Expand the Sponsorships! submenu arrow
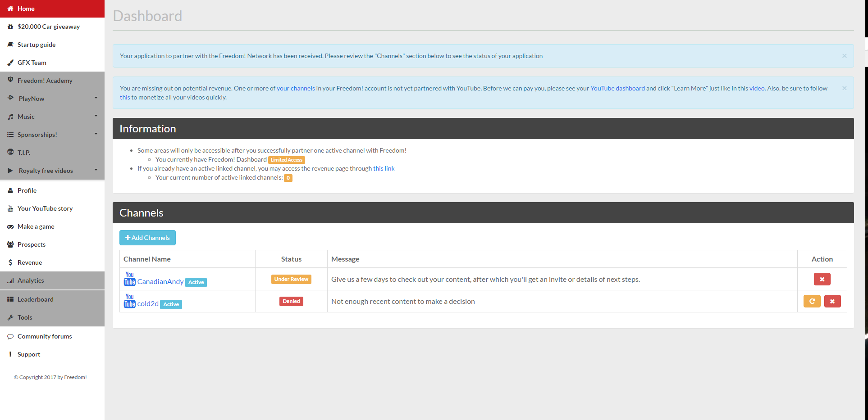Image resolution: width=868 pixels, height=420 pixels. (x=96, y=134)
